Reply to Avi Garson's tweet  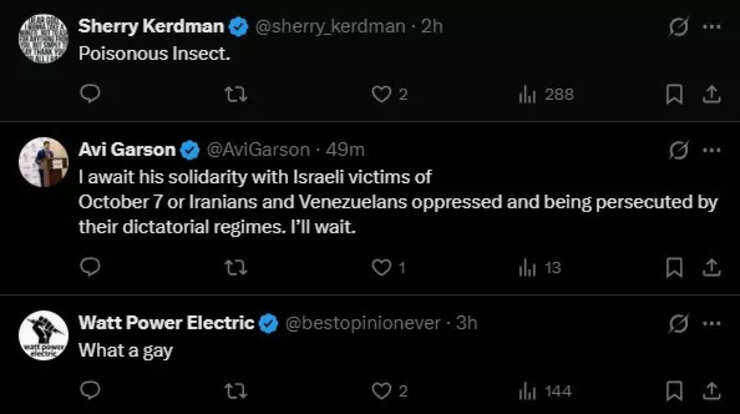[x=90, y=267]
